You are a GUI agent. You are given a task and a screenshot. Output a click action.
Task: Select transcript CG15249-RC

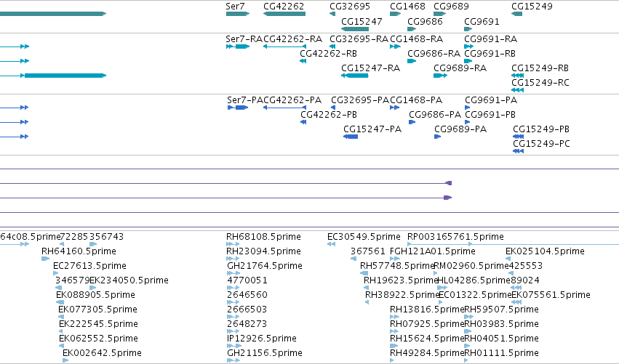click(x=540, y=83)
